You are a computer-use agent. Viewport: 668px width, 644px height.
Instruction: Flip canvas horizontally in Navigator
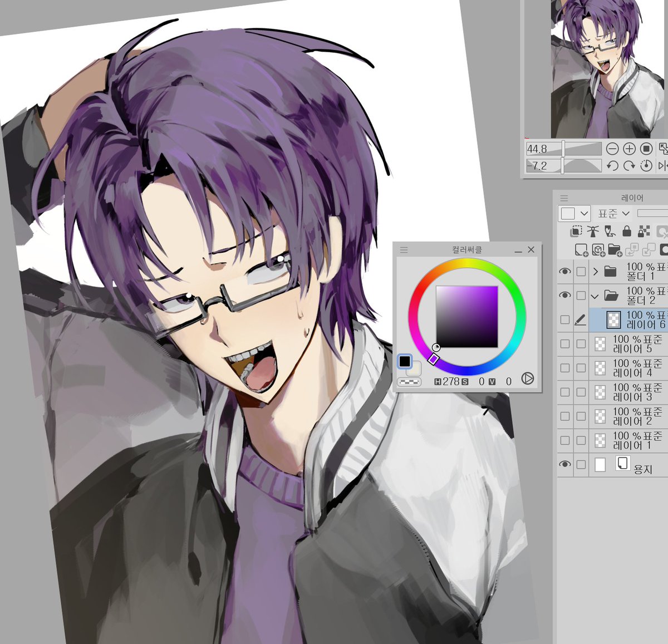pos(663,166)
